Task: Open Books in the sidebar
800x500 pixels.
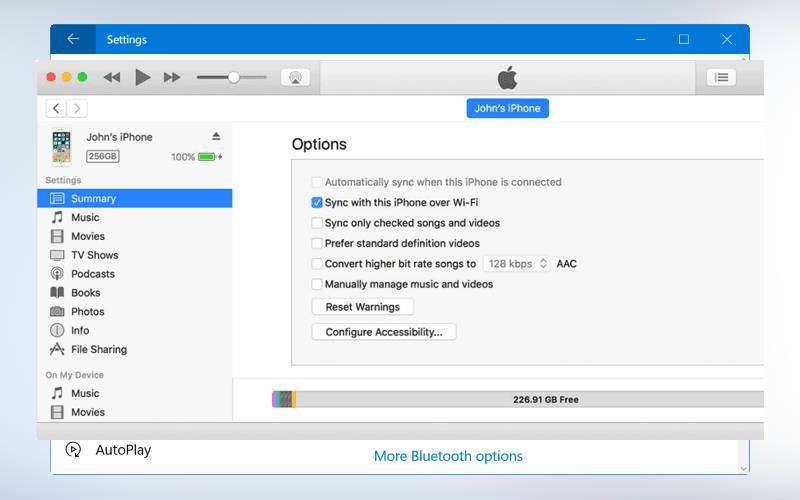Action: [x=135, y=293]
